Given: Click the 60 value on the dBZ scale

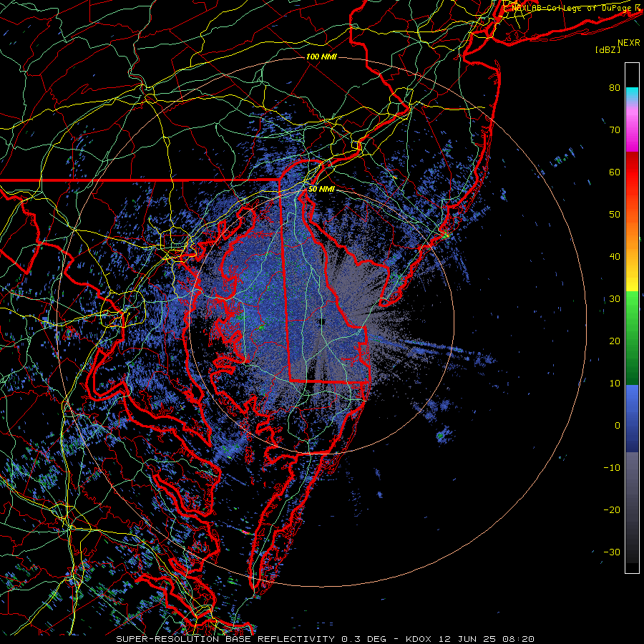Looking at the screenshot, I should 615,172.
